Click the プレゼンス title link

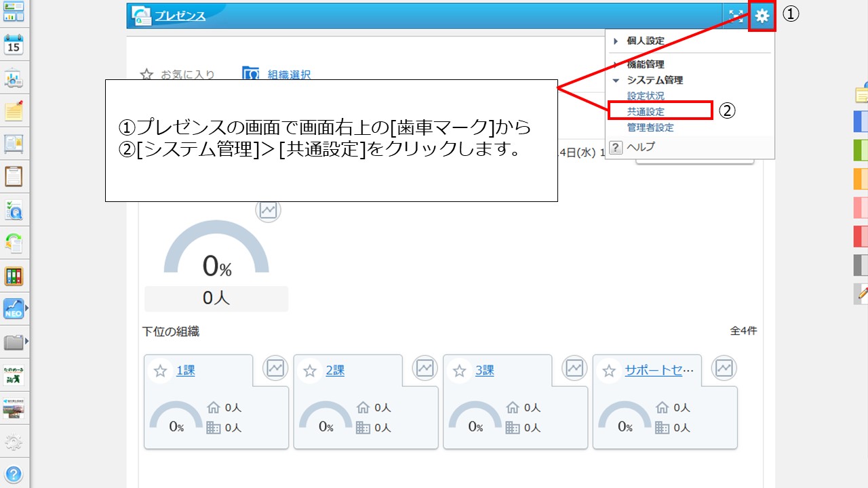pos(180,16)
